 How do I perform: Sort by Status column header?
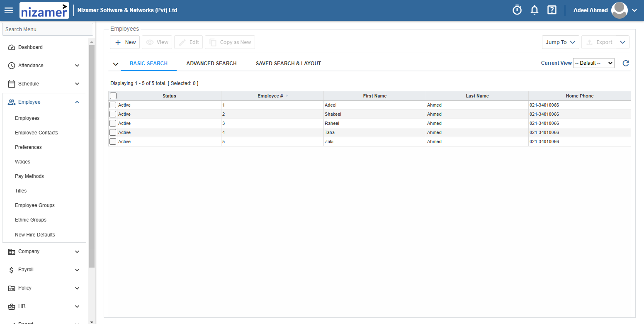tap(169, 96)
